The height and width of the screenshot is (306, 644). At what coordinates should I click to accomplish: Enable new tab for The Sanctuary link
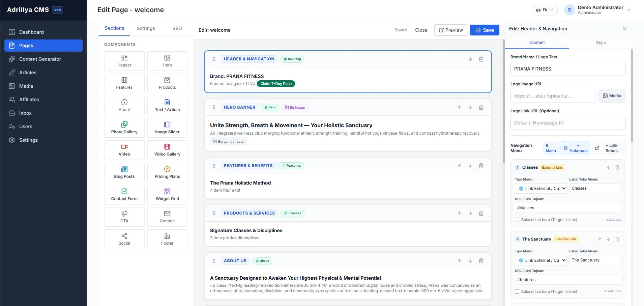pyautogui.click(x=517, y=291)
